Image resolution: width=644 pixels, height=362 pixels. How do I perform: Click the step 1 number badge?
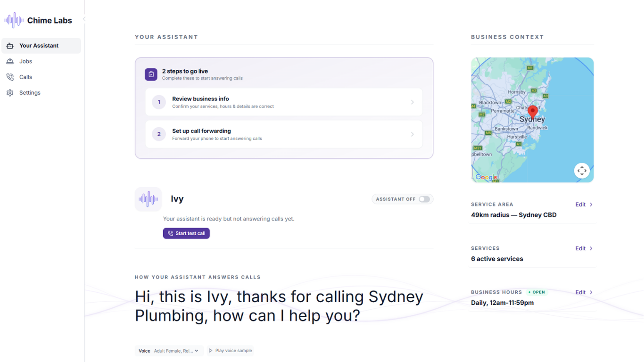tap(159, 102)
